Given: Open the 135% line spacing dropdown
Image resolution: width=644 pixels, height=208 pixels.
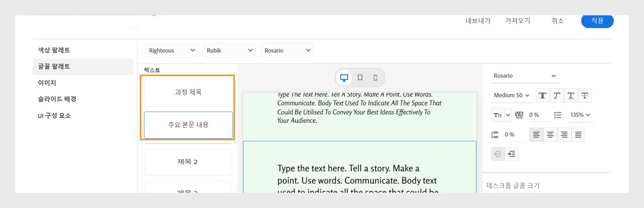Looking at the screenshot, I should (580, 115).
